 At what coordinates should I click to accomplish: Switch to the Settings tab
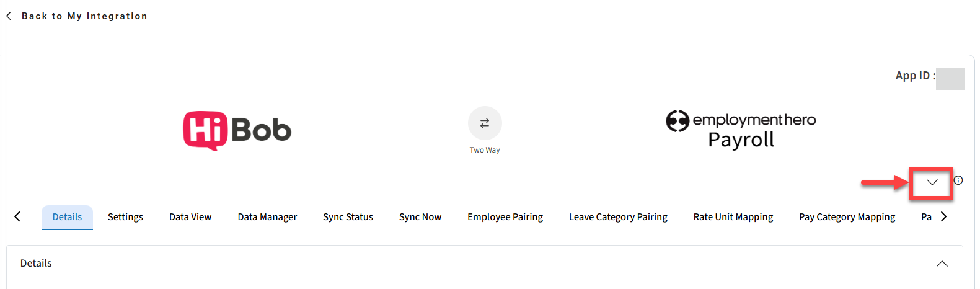[125, 217]
